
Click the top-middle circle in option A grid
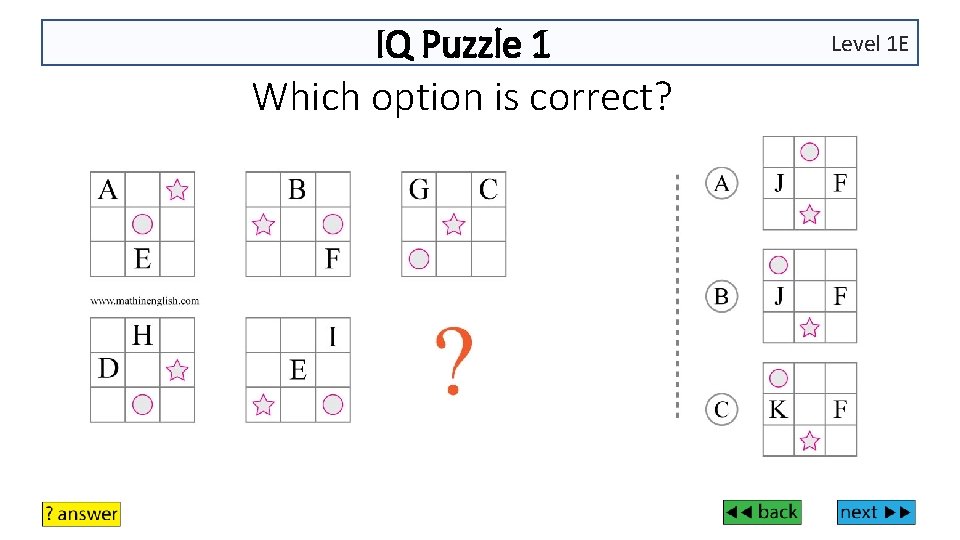pyautogui.click(x=809, y=151)
